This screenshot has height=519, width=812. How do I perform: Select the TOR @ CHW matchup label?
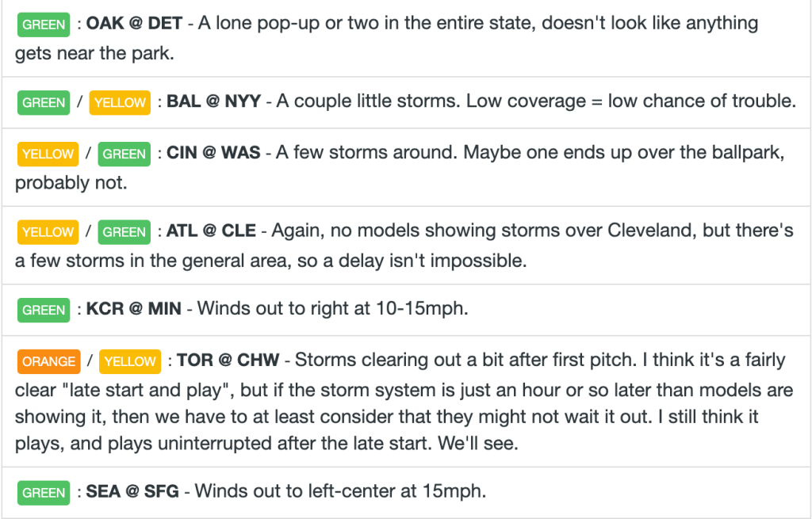tap(228, 361)
